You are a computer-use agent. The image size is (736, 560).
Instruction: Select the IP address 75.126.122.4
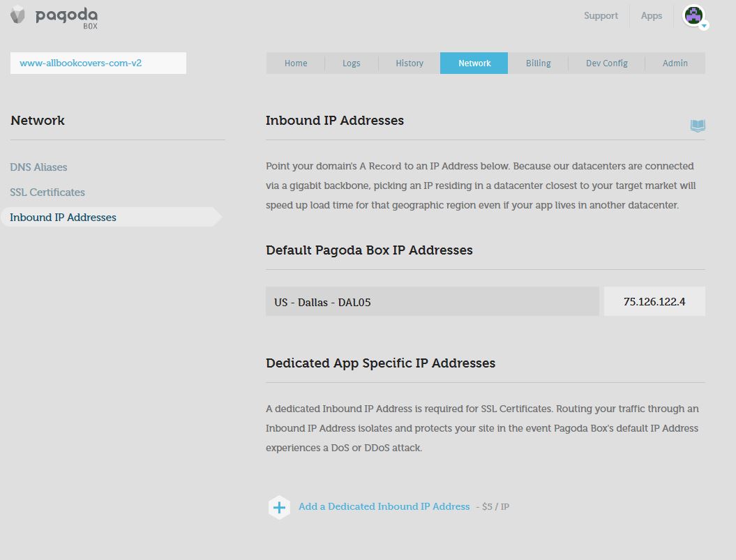click(654, 301)
